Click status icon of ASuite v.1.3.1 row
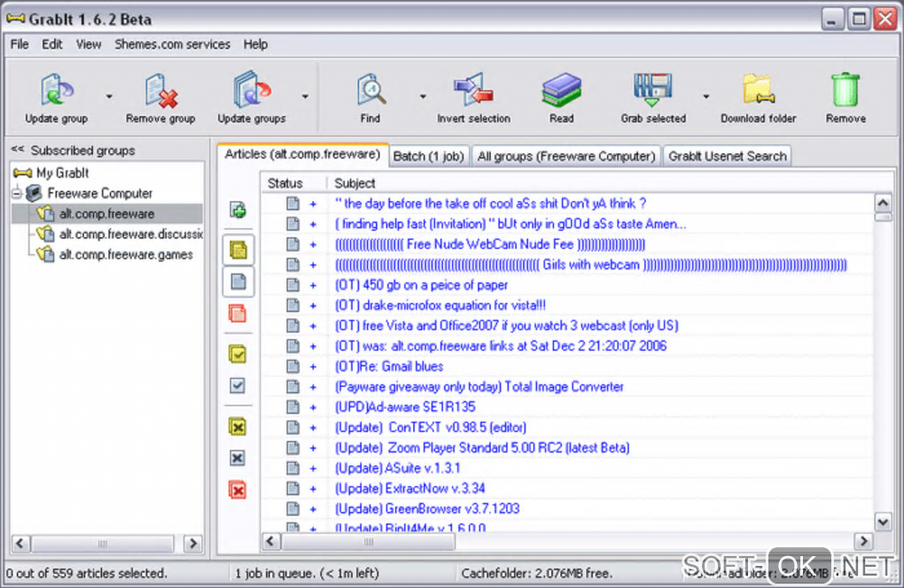The image size is (904, 588). (292, 468)
